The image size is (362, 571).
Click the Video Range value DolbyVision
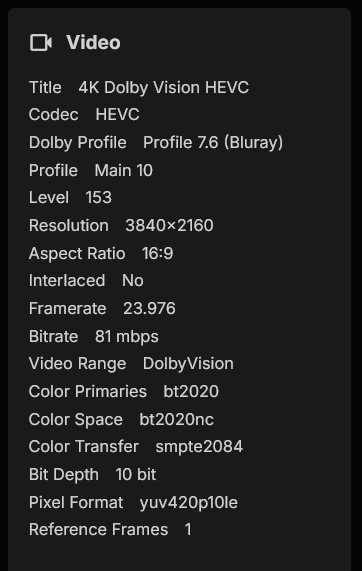click(x=188, y=364)
